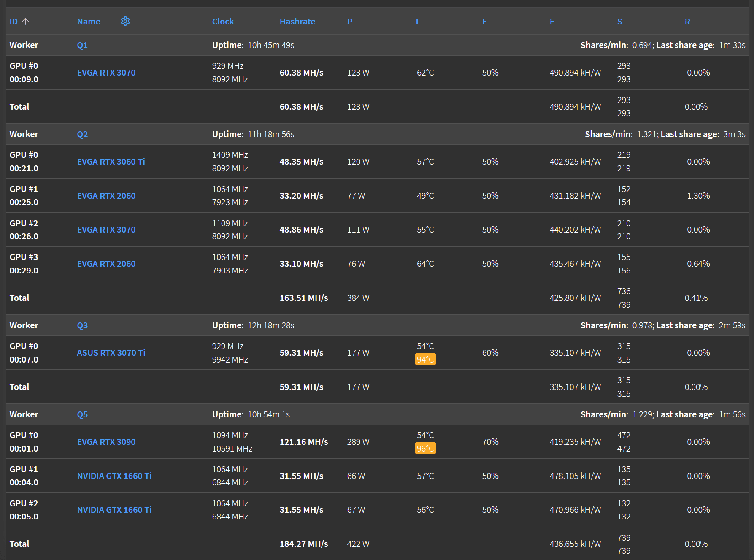Select rejected rate 0.64% cell
Screen dimensions: 754x560
(698, 264)
